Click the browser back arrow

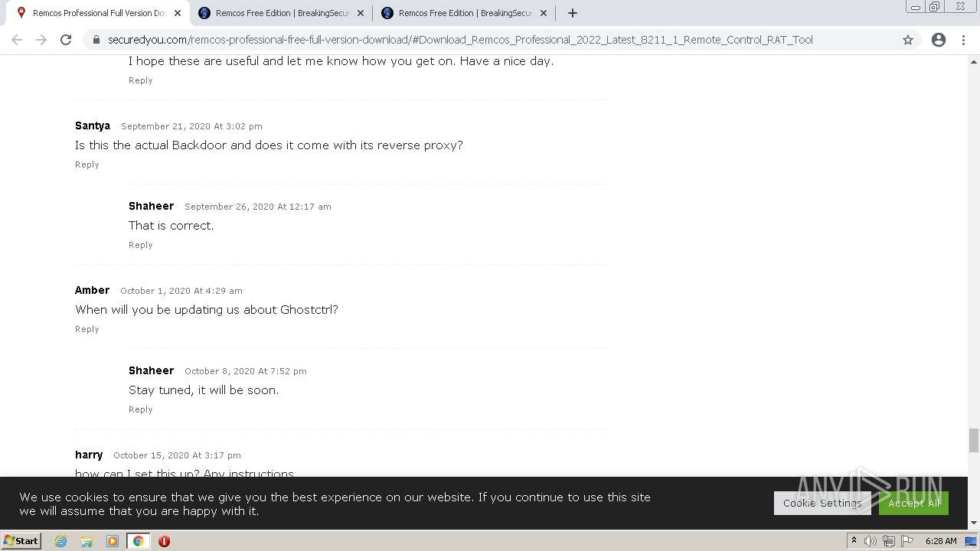click(17, 40)
